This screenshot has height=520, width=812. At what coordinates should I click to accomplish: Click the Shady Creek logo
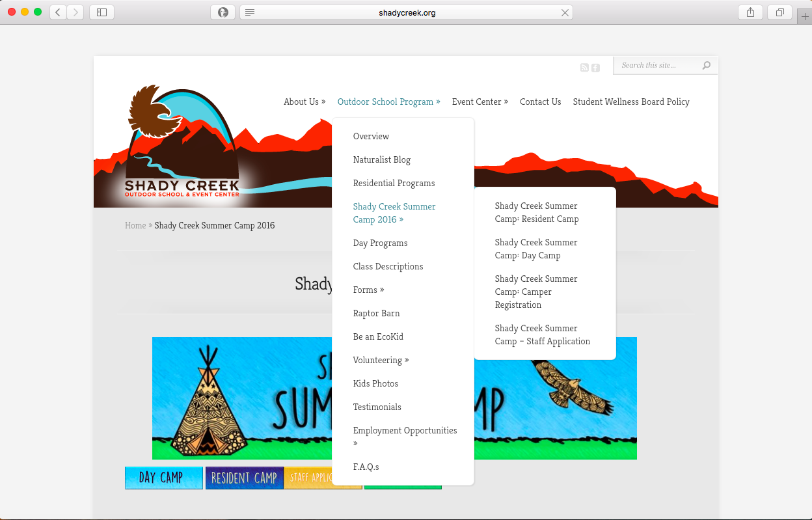[183, 141]
